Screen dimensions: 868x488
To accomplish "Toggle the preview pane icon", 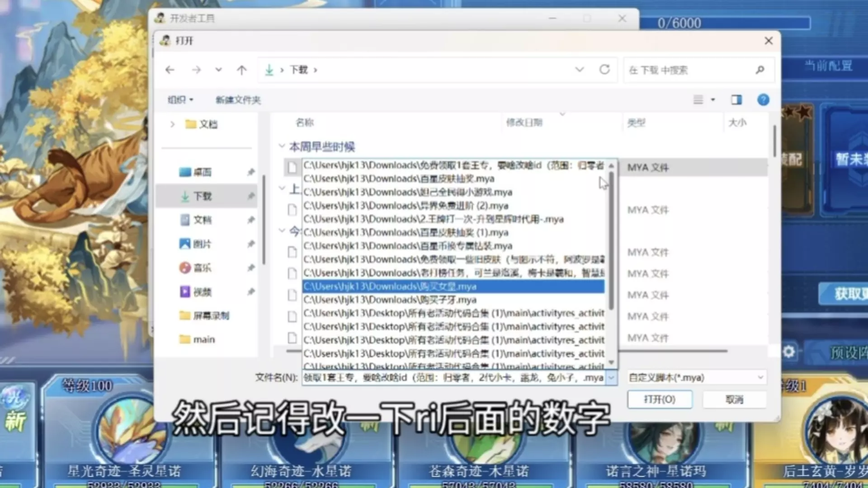I will tap(736, 100).
